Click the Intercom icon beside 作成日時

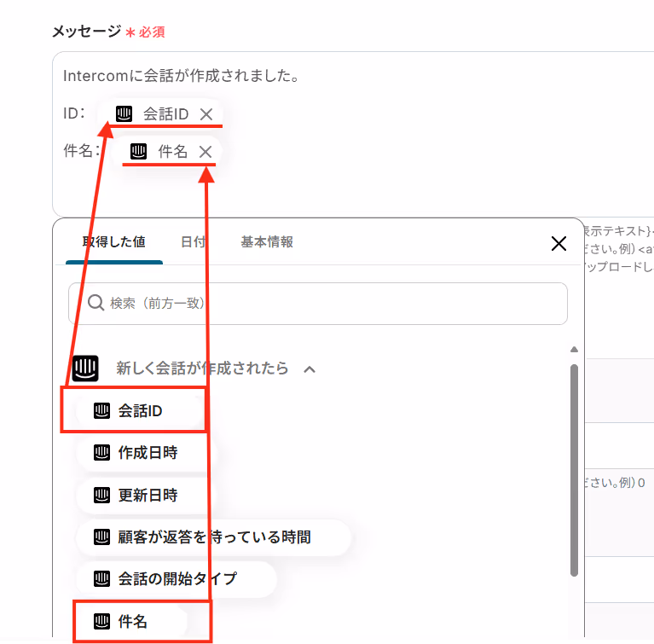[101, 452]
